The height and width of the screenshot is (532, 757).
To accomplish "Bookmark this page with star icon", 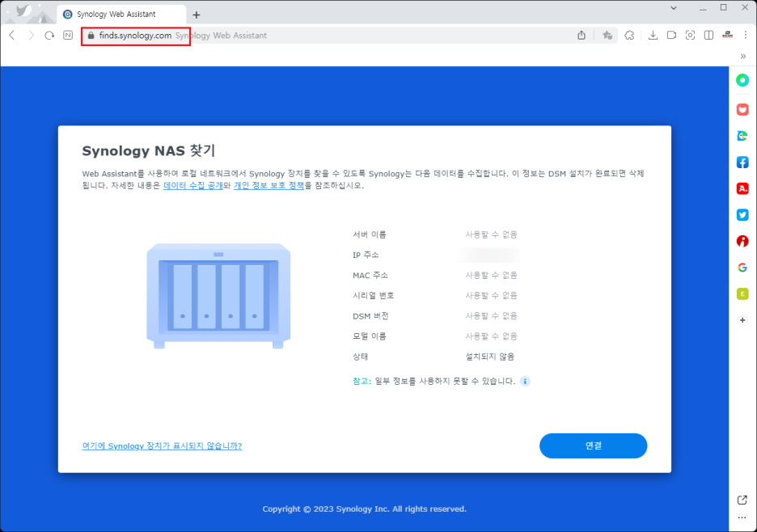I will pos(607,36).
